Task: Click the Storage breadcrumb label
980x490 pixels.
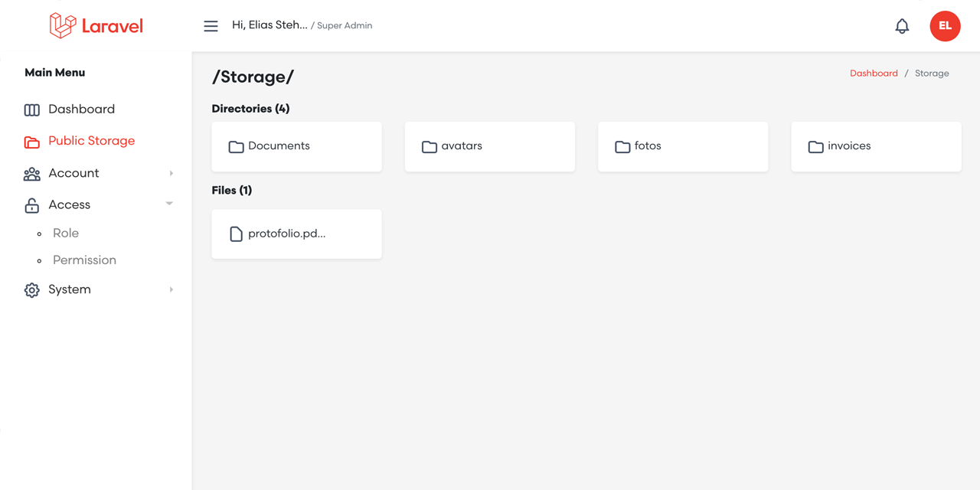Action: 932,73
